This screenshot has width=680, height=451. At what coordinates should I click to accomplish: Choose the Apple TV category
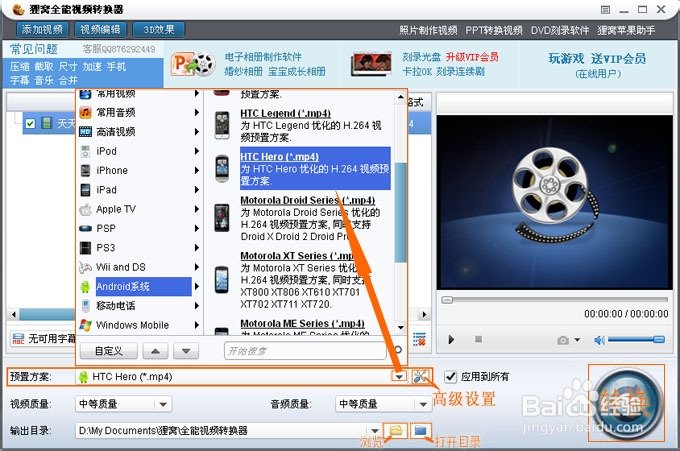coord(116,209)
